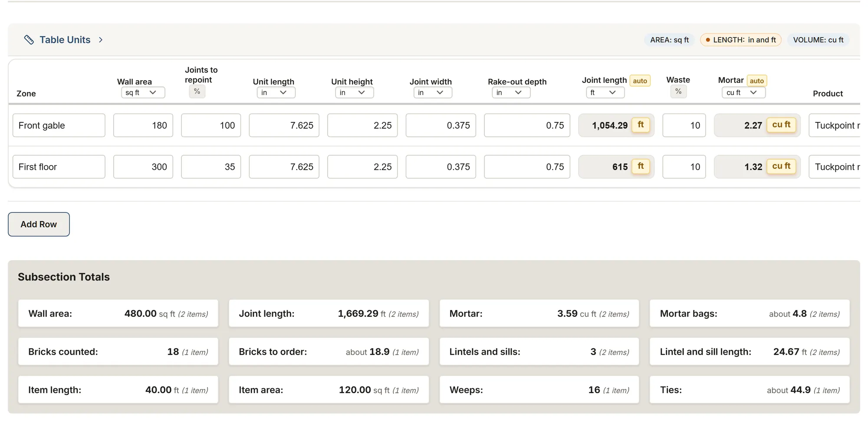Click the Lintels and sills 3 card
The image size is (868, 421).
(x=539, y=352)
